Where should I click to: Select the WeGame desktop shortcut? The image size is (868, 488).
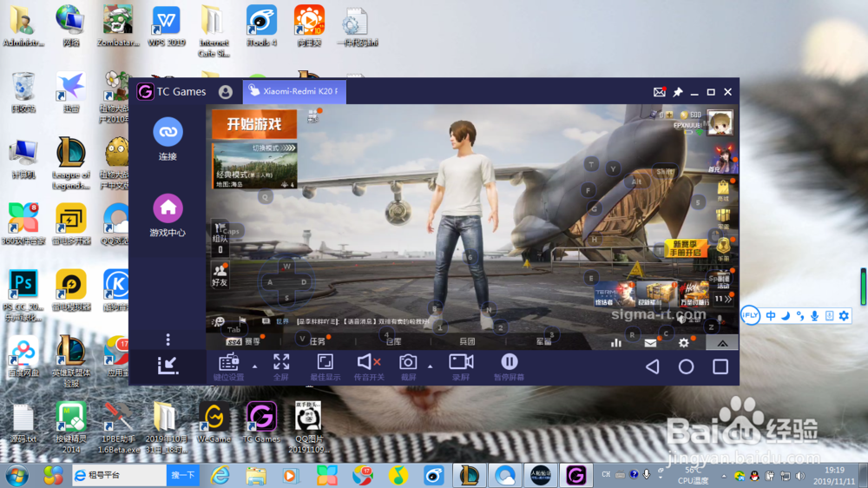pyautogui.click(x=214, y=423)
